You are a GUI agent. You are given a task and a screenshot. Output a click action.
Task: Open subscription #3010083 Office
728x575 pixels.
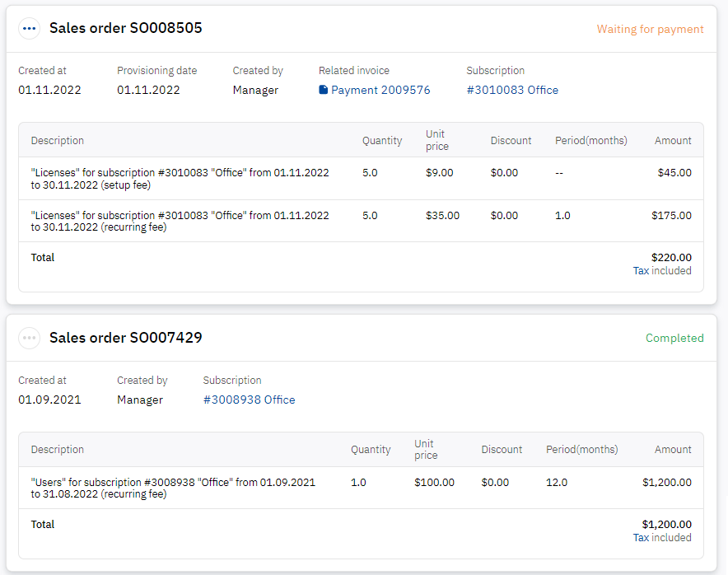(x=512, y=90)
